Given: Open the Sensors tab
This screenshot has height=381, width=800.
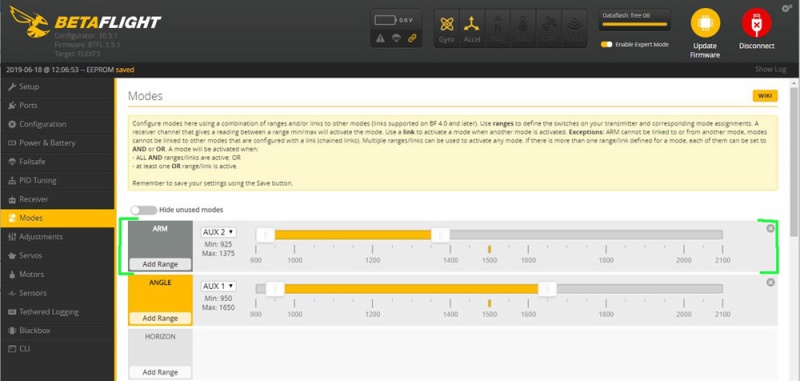Looking at the screenshot, I should pos(57,293).
